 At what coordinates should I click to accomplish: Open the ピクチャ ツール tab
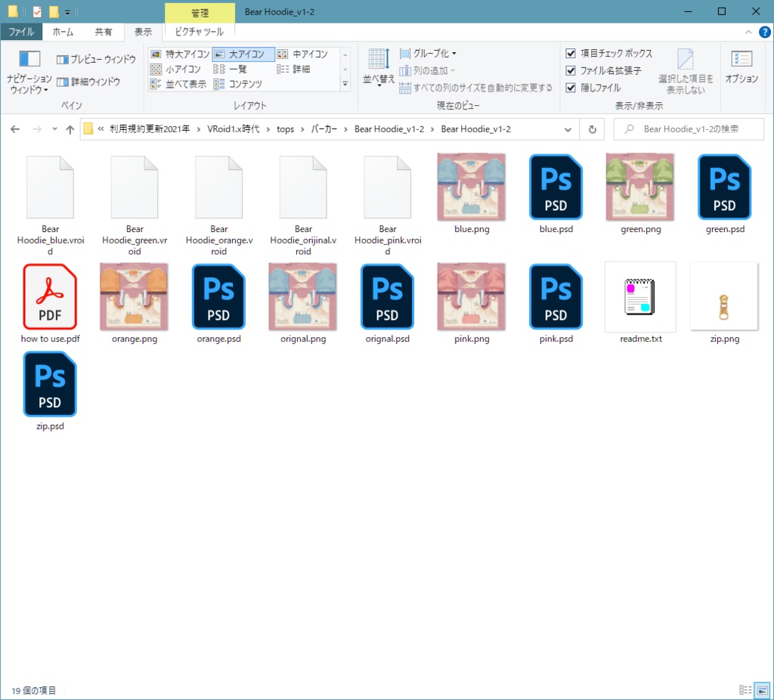pos(200,32)
